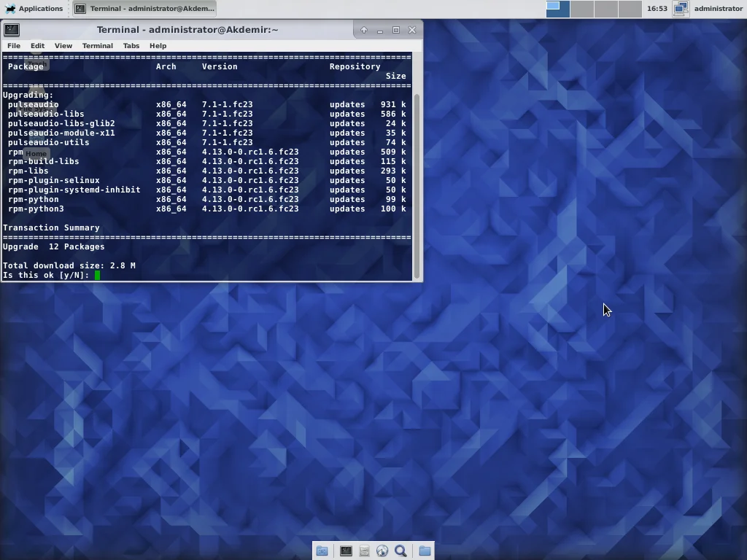The image size is (747, 560).
Task: Maximize the Terminal window
Action: point(396,30)
